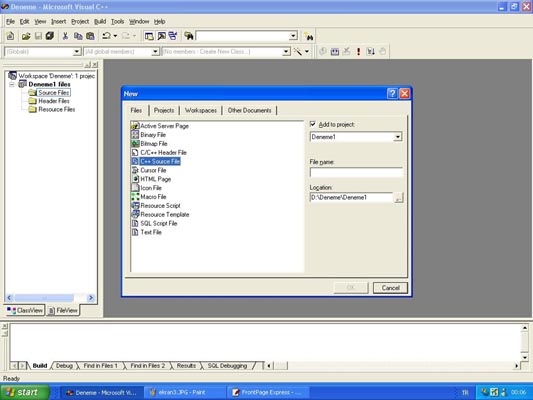
Task: Open the No members dropdown
Action: (x=286, y=52)
